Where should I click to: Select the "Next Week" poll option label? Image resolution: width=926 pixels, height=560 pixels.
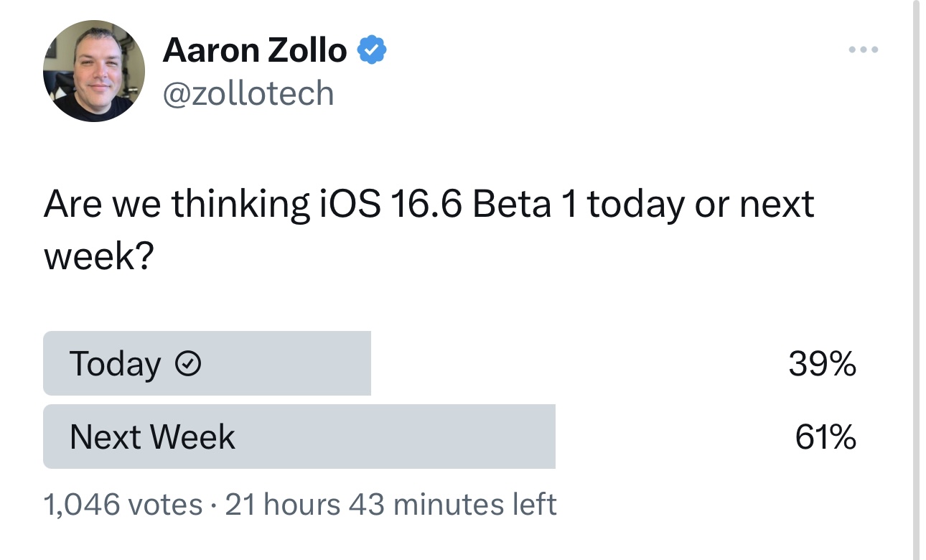click(x=152, y=437)
